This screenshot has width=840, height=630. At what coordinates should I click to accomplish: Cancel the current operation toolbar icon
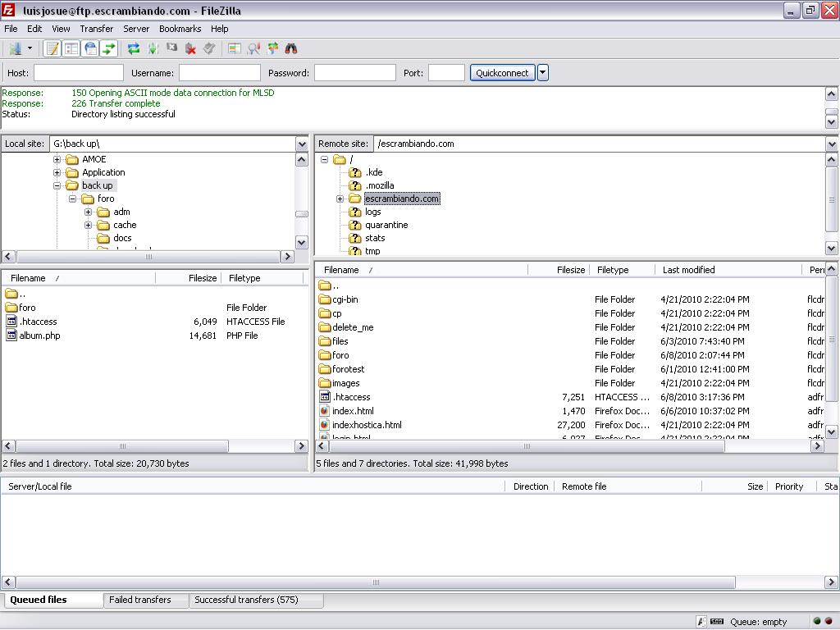pos(171,48)
